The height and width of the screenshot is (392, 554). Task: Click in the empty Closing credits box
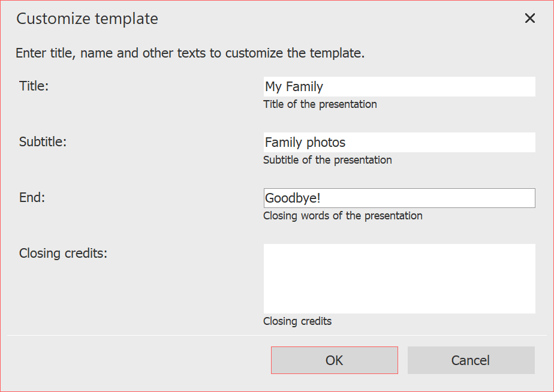[x=399, y=278]
